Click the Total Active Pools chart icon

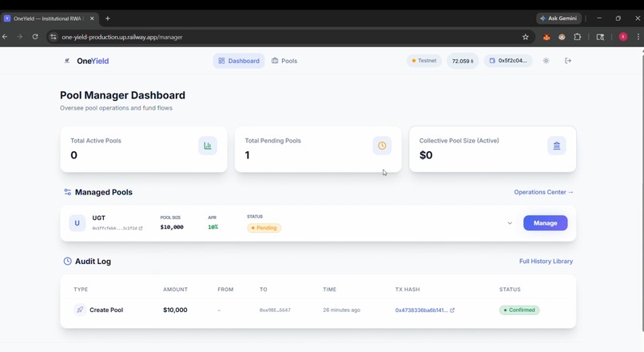pos(208,146)
